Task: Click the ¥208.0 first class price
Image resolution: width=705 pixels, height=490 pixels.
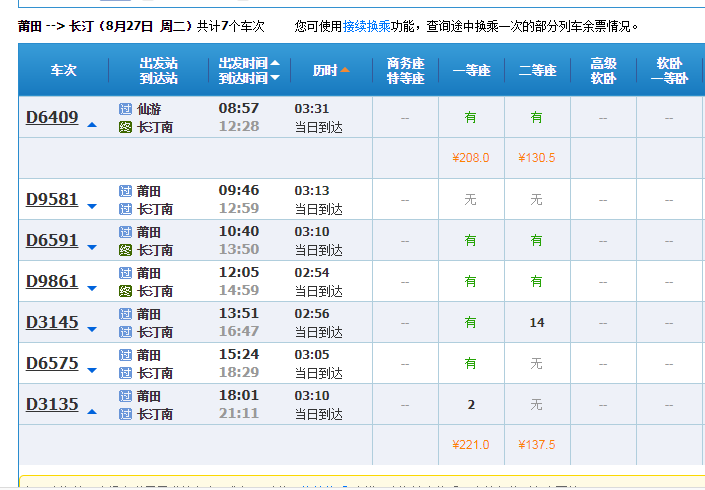Action: click(x=471, y=158)
